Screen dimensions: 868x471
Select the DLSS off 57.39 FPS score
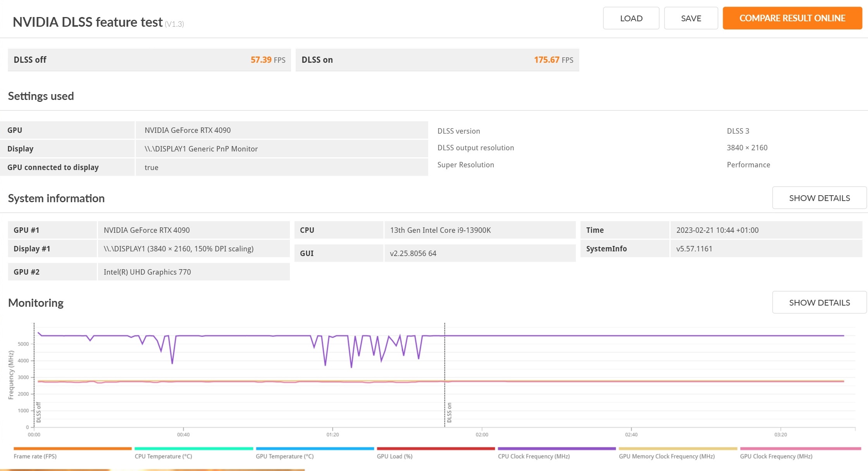(149, 60)
